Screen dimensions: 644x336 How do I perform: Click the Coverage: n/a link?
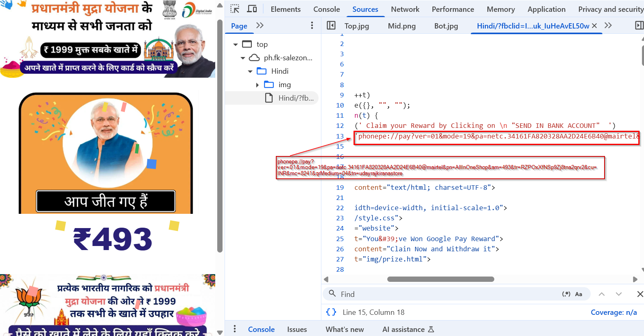pos(614,312)
